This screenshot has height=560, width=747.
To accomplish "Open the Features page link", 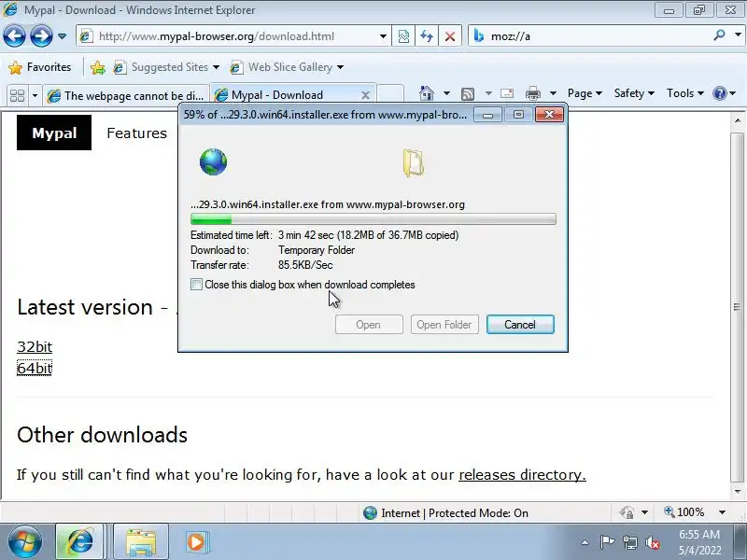I will pyautogui.click(x=136, y=133).
